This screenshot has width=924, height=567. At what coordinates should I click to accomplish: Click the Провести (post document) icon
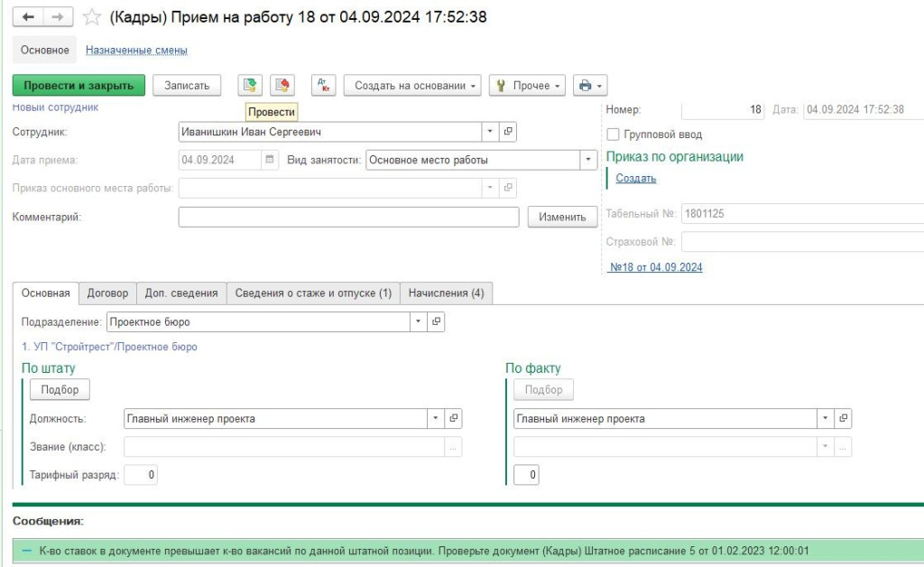[x=250, y=85]
